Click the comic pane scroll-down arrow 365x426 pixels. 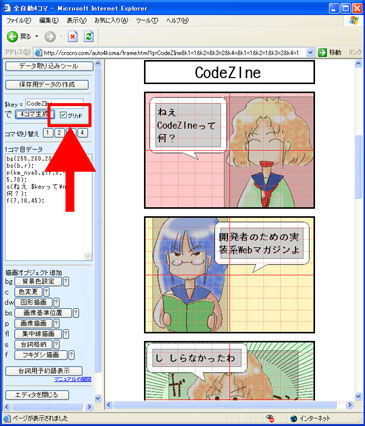pyautogui.click(x=358, y=396)
